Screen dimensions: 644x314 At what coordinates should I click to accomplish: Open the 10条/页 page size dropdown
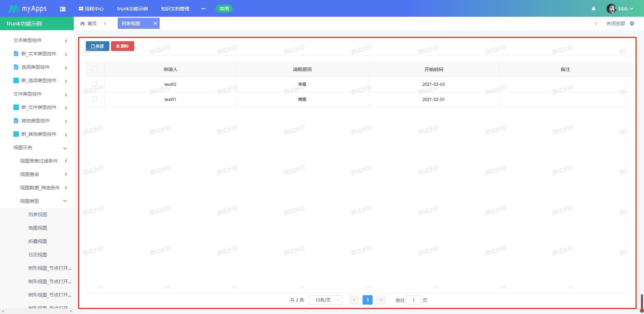tap(325, 300)
